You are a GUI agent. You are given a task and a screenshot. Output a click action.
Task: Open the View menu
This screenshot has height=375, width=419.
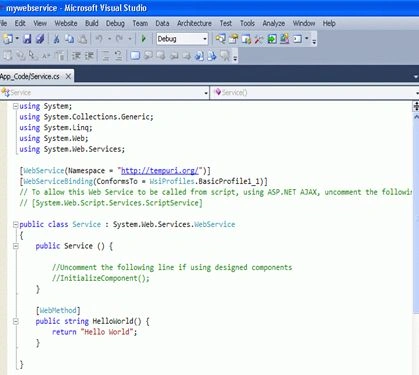40,23
